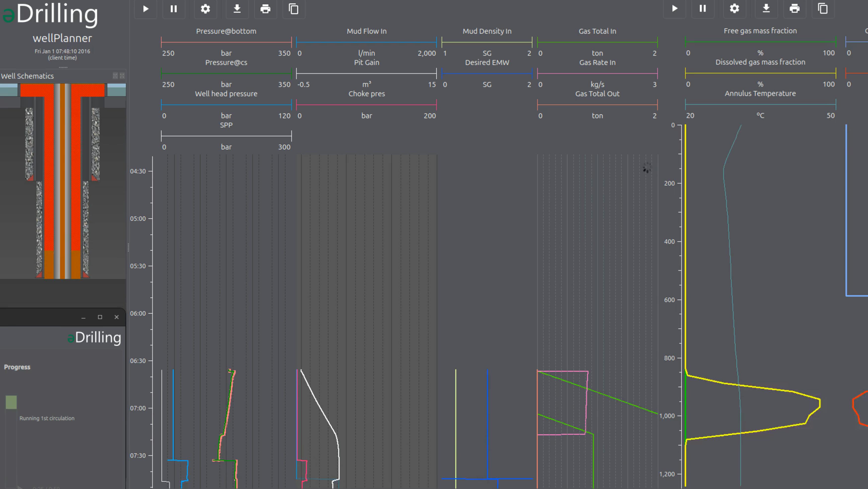
Task: Download data from left plot toolbar
Action: (237, 9)
